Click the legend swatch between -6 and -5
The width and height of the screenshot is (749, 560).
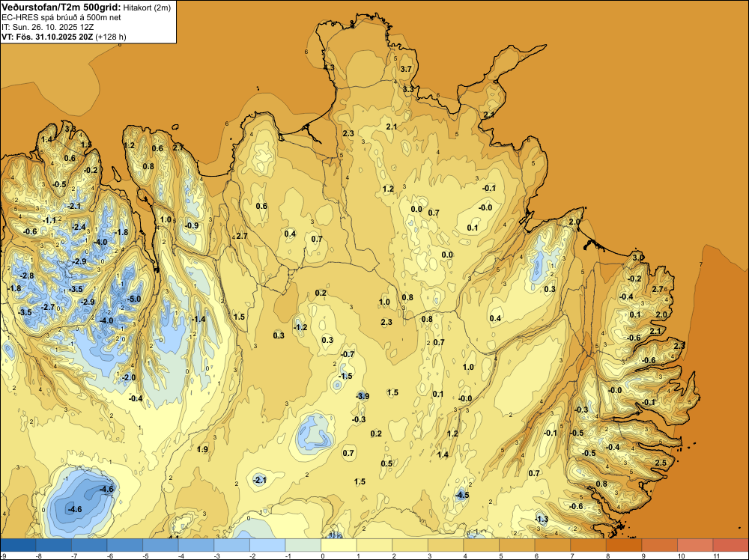click(125, 545)
